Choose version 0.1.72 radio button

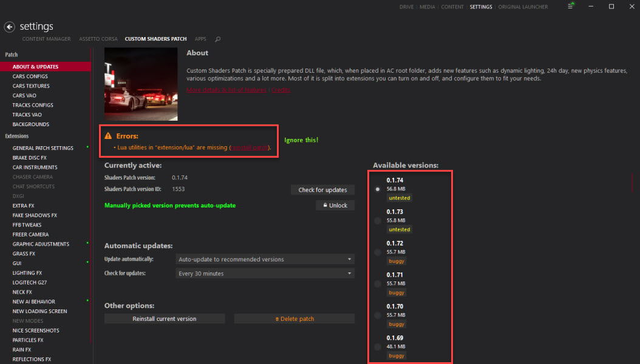point(377,252)
